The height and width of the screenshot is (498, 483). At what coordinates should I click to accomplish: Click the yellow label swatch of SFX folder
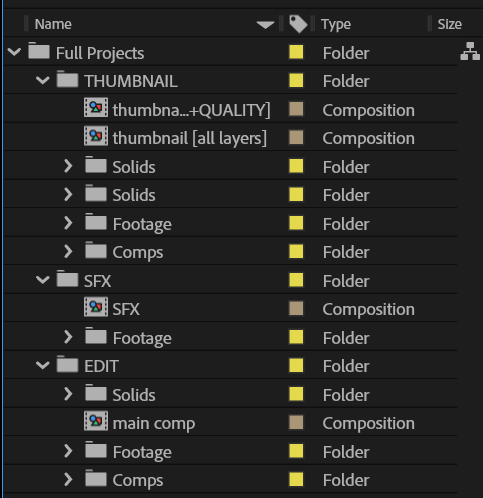pos(296,280)
